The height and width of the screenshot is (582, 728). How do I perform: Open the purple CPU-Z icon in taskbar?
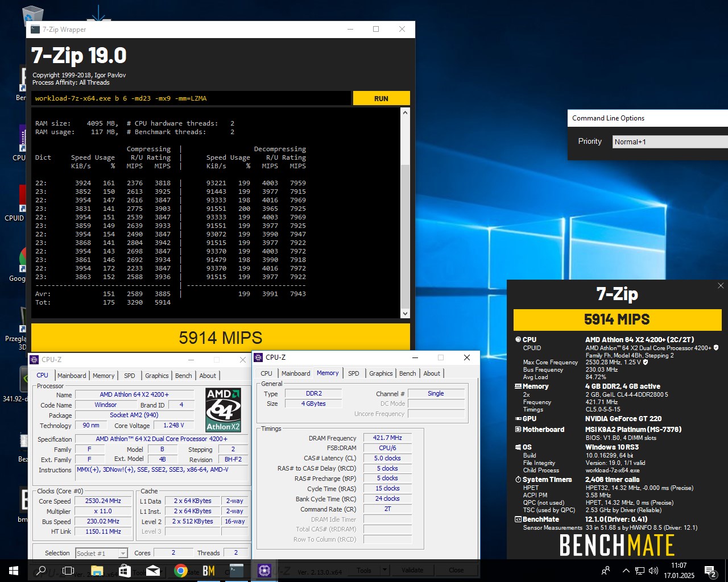click(264, 571)
